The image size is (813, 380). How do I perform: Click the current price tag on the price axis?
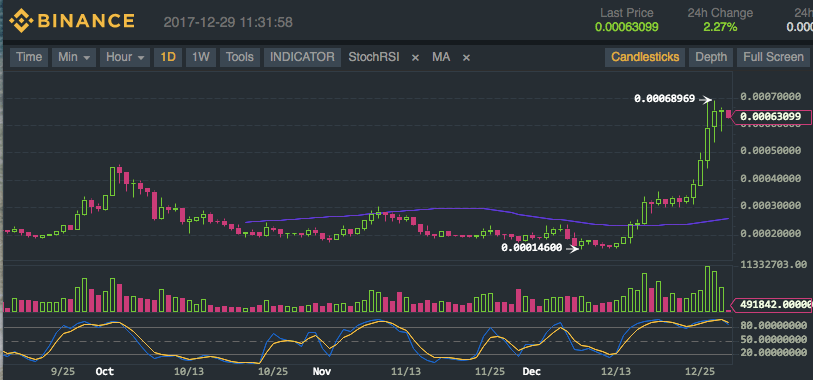tap(772, 117)
